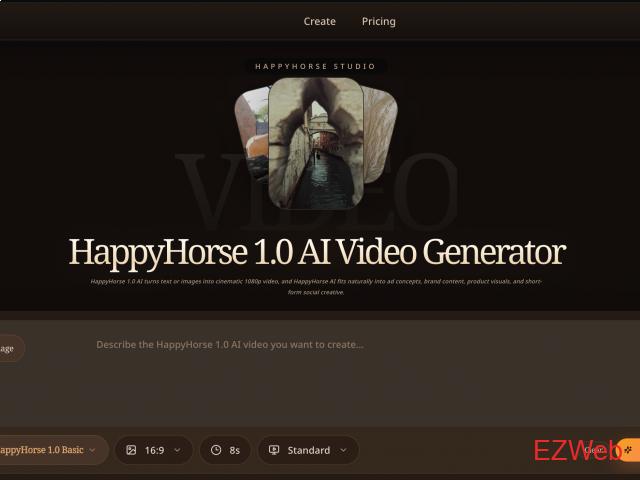640x480 pixels.
Task: Expand the HappyHorse 1.0 Basic model dropdown
Action: click(x=48, y=450)
